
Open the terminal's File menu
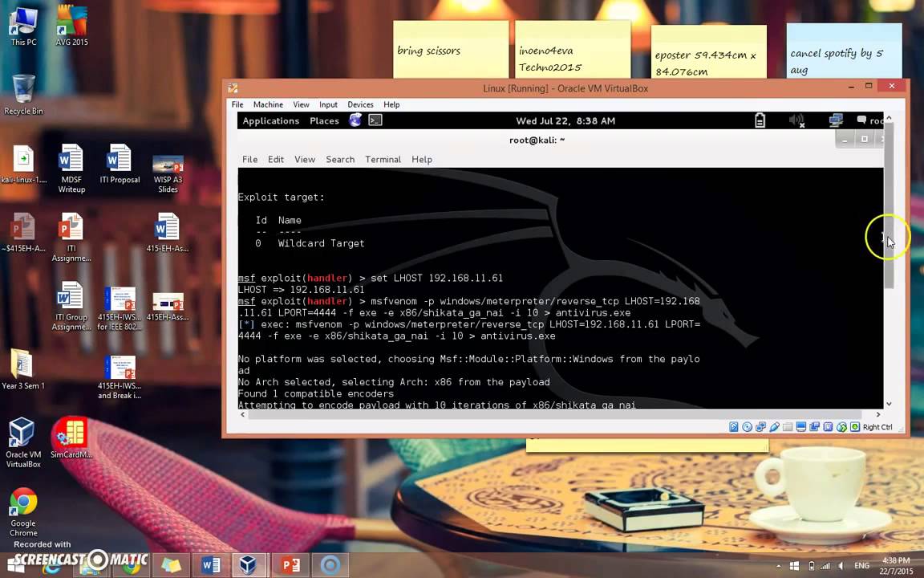point(250,159)
